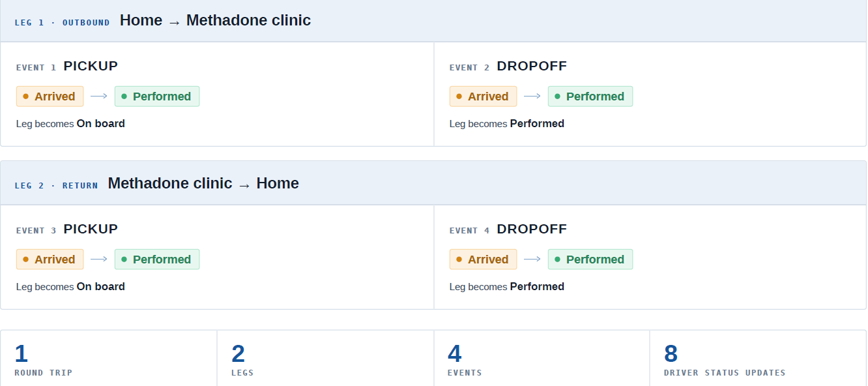Click the Performed badge under Event 1 Pickup
Image resolution: width=868 pixels, height=386 pixels.
pos(157,96)
